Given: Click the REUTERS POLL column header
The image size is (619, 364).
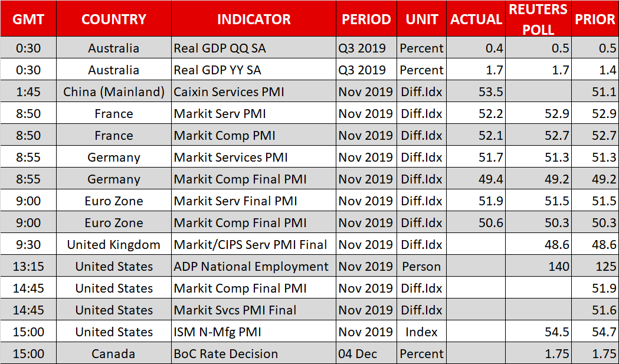Looking at the screenshot, I should click(538, 19).
